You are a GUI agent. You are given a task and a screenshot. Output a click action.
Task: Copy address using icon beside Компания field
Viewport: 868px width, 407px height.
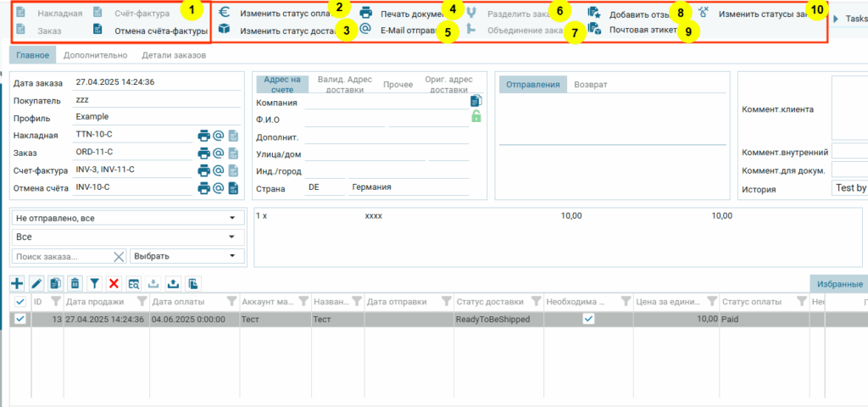476,101
